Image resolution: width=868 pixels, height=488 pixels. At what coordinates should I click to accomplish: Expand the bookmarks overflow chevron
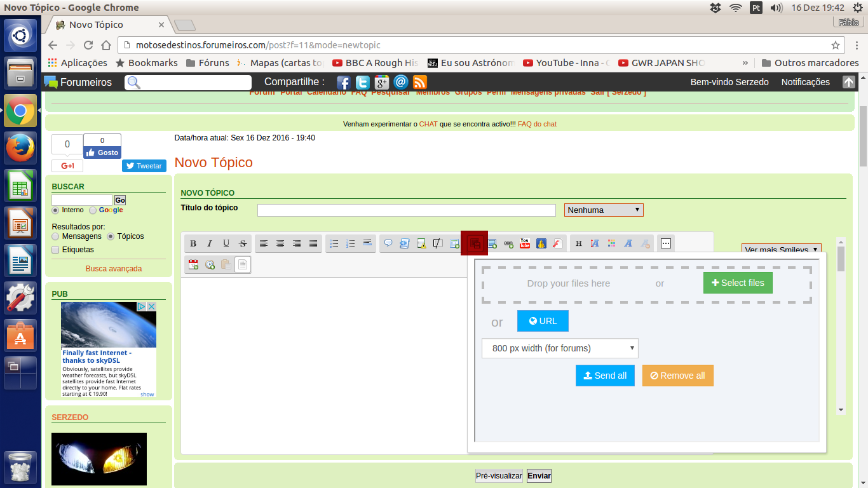[745, 63]
